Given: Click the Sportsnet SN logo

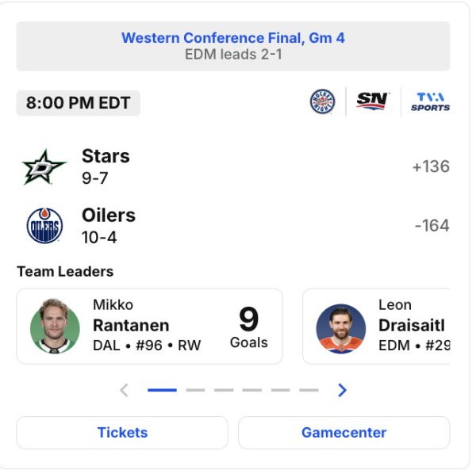Looking at the screenshot, I should [x=372, y=101].
